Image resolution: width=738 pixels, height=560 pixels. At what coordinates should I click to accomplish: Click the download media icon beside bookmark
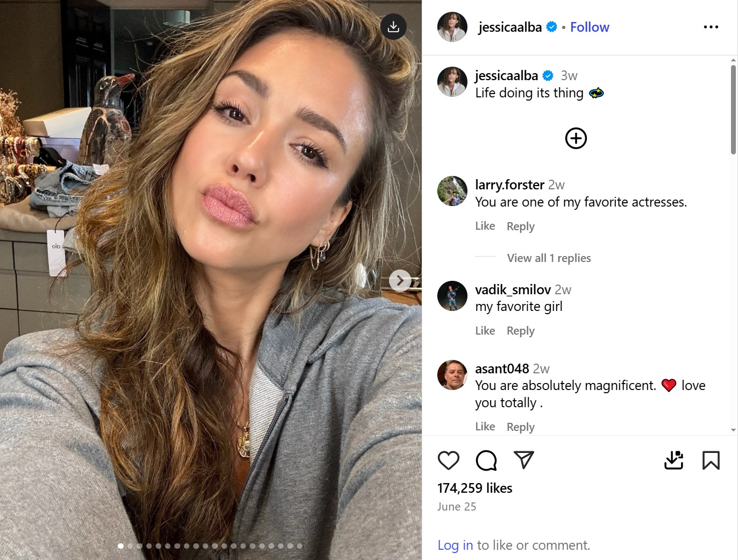tap(673, 460)
